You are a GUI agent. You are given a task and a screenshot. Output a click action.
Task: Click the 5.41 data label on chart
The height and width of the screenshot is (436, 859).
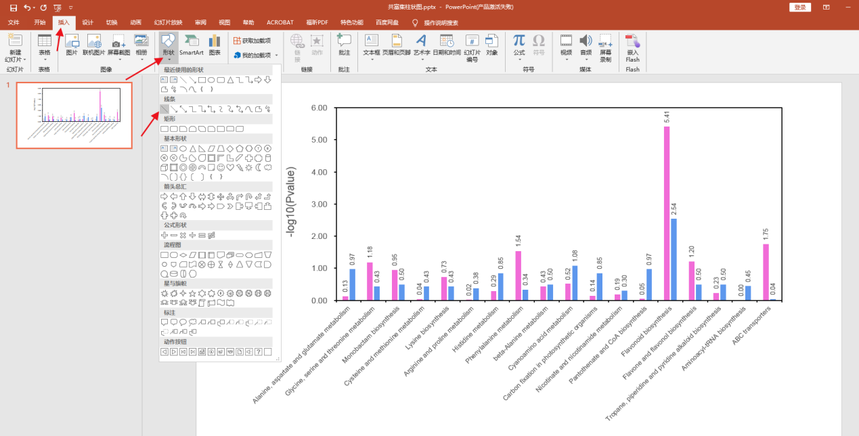click(667, 117)
